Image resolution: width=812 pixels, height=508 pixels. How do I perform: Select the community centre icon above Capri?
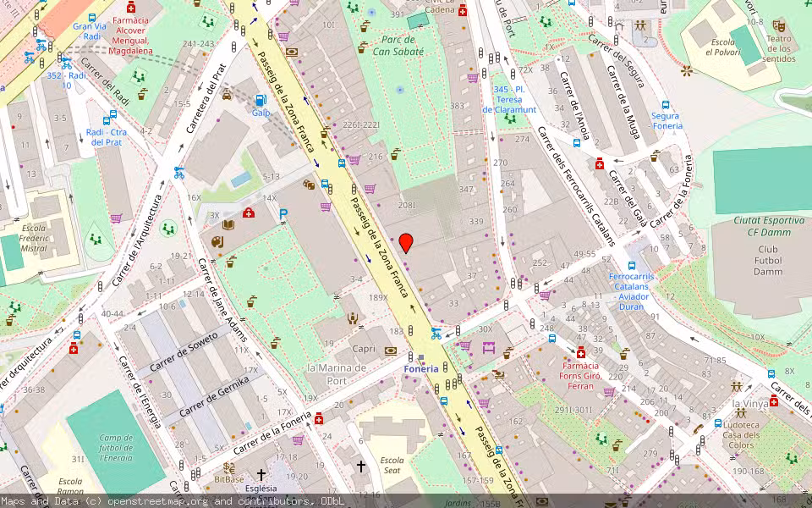(354, 318)
